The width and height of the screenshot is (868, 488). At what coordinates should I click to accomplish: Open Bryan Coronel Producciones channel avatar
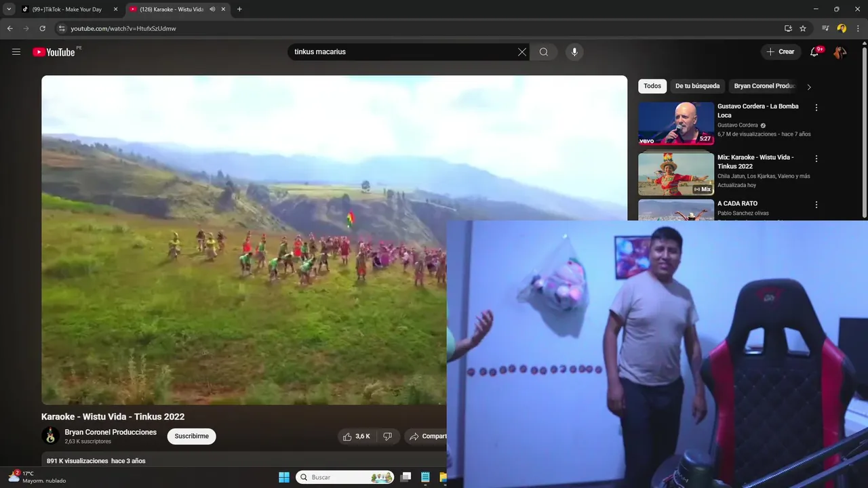[x=50, y=436]
